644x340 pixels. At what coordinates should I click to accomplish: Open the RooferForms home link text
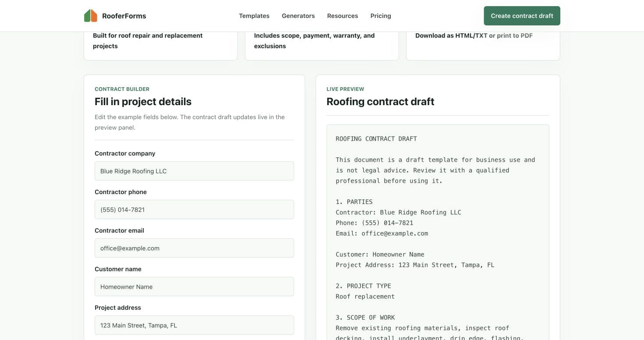(124, 16)
